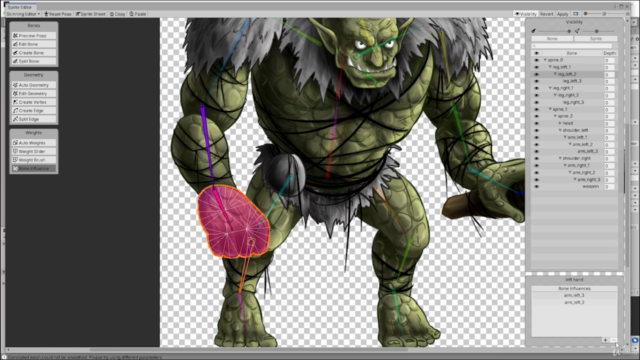Viewport: 640px width, 360px height.
Task: Hide the leg_left_1 bone
Action: 536,67
